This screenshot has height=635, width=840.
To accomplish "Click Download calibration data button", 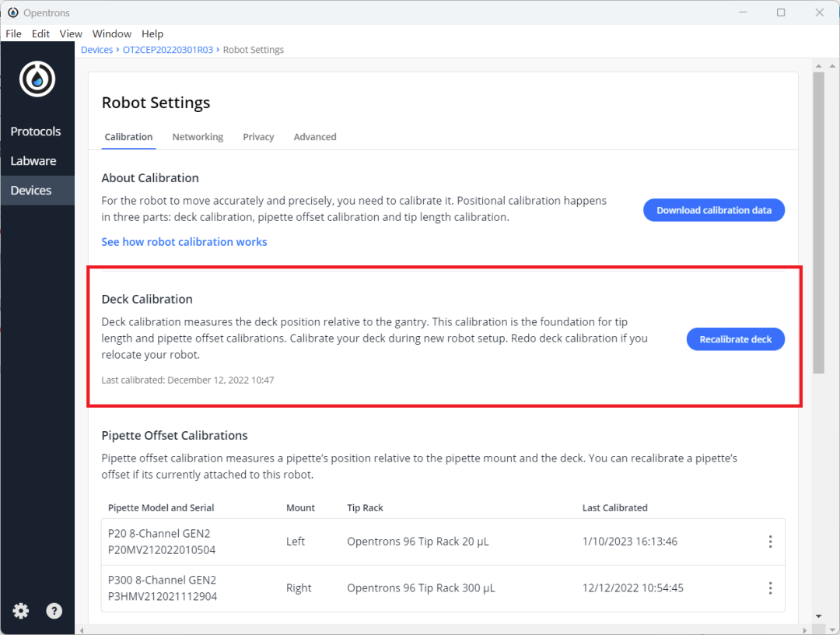I will coord(714,210).
